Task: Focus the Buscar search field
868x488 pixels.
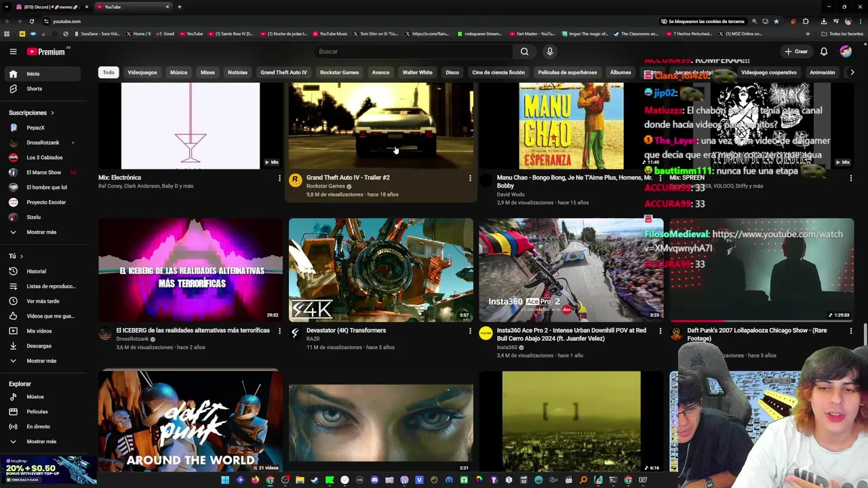Action: [414, 52]
